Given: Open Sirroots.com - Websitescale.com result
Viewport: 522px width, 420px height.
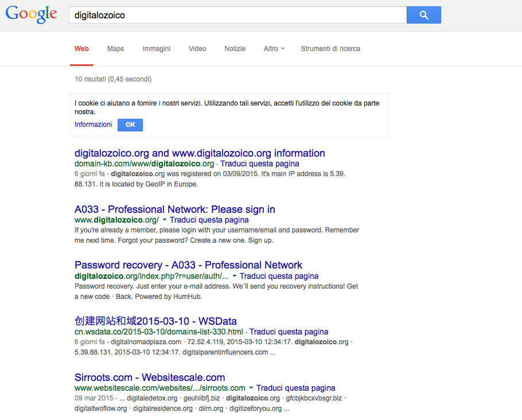Looking at the screenshot, I should tap(150, 378).
